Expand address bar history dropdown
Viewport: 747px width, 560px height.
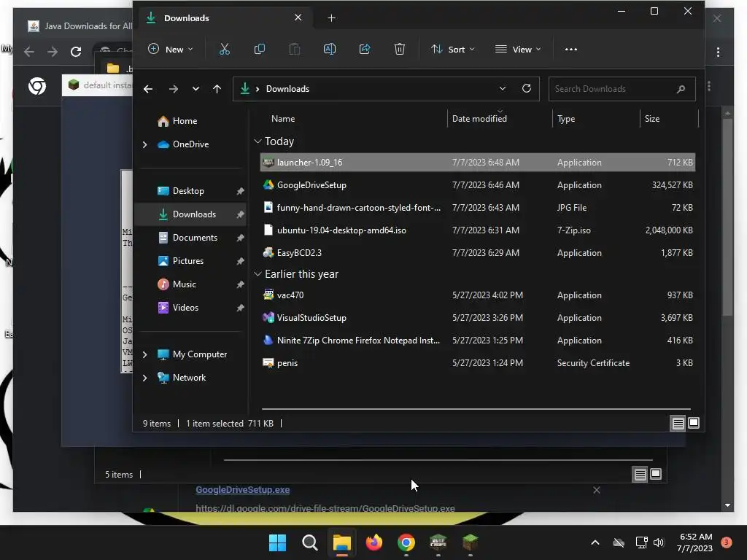pos(502,88)
